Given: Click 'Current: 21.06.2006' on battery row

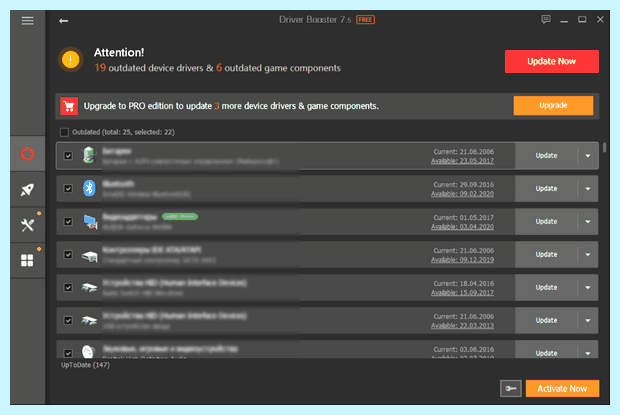Looking at the screenshot, I should pyautogui.click(x=463, y=152).
